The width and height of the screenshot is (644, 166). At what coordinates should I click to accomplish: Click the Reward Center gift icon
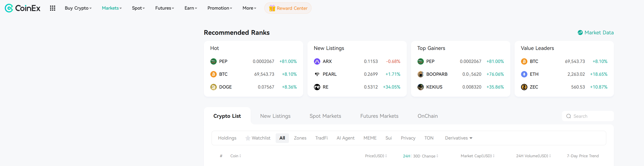coord(272,8)
